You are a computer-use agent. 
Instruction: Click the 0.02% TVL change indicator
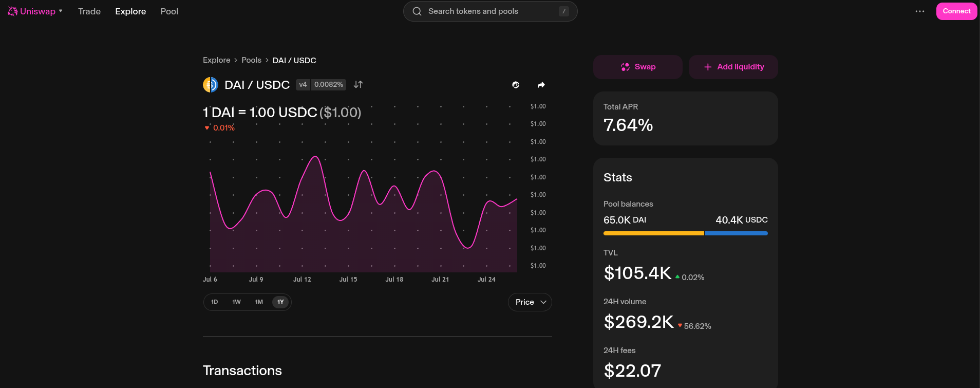pos(690,277)
